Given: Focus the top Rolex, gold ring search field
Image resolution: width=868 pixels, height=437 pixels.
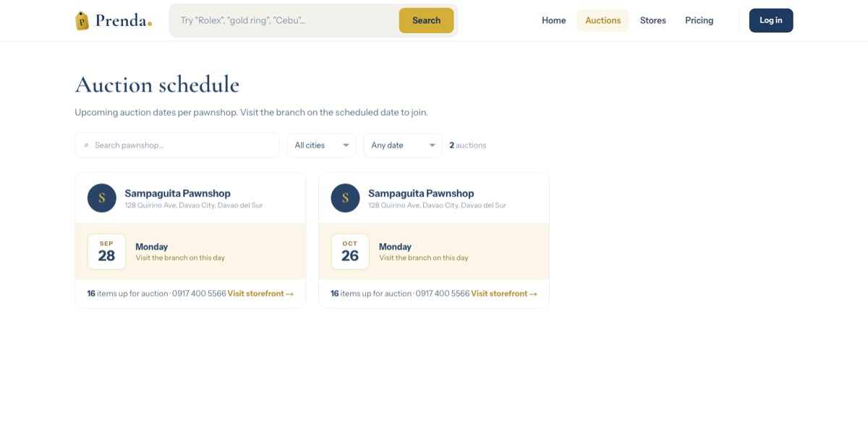Looking at the screenshot, I should [x=284, y=20].
